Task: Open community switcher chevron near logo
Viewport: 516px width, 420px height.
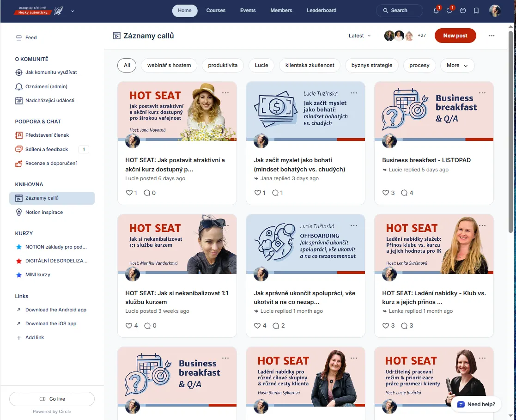Action: 73,11
